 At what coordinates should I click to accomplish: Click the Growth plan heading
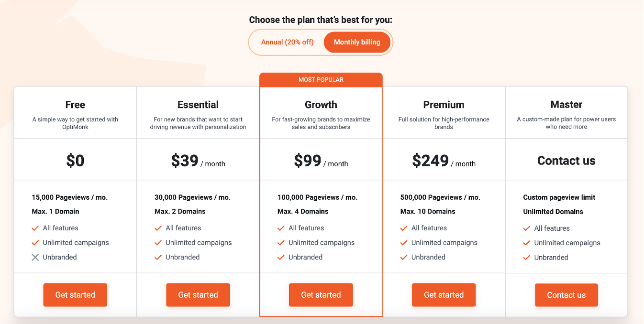click(321, 105)
